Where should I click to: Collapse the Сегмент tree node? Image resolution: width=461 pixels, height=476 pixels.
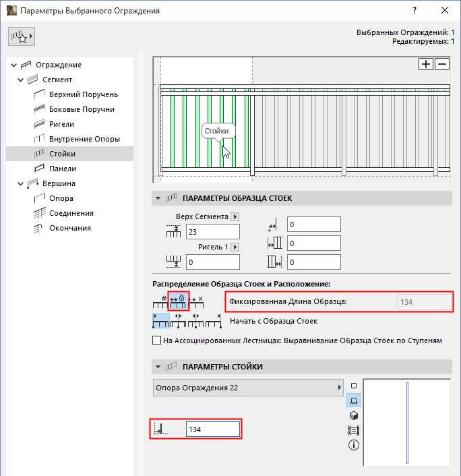[20, 80]
